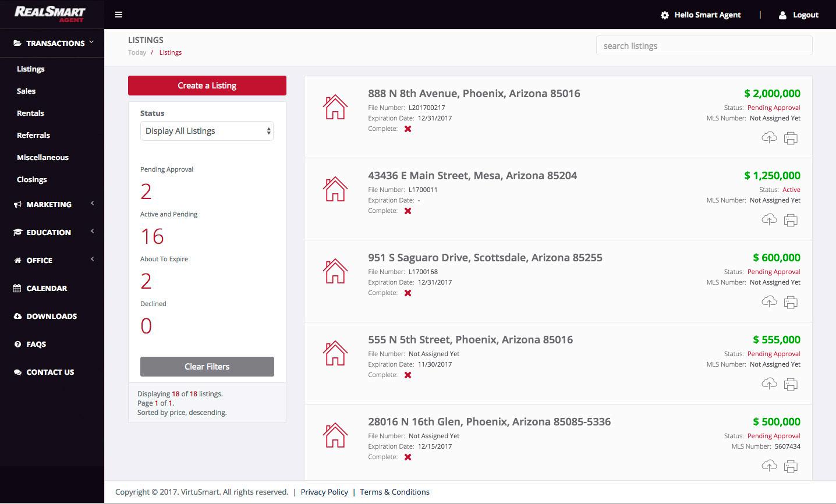836x504 pixels.
Task: Upload documents for 951 S Saguaro Drive listing
Action: pos(769,301)
